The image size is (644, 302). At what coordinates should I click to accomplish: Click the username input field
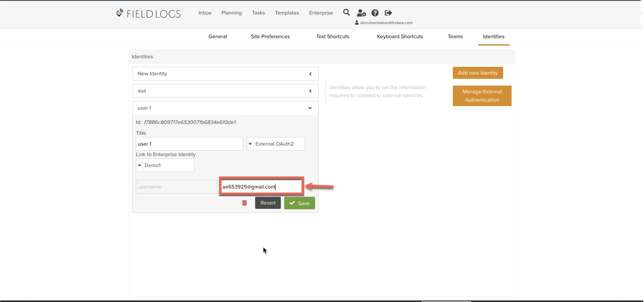[176, 187]
